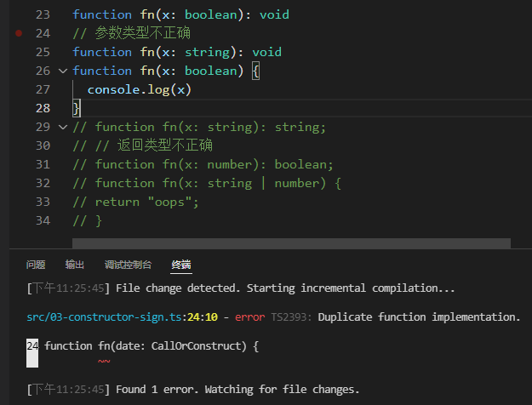Click line number 28 in gutter
The width and height of the screenshot is (532, 405).
43,108
